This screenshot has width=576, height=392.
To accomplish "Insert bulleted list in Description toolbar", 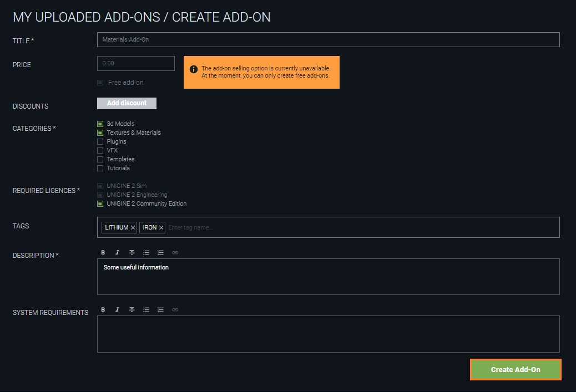I will coord(146,252).
